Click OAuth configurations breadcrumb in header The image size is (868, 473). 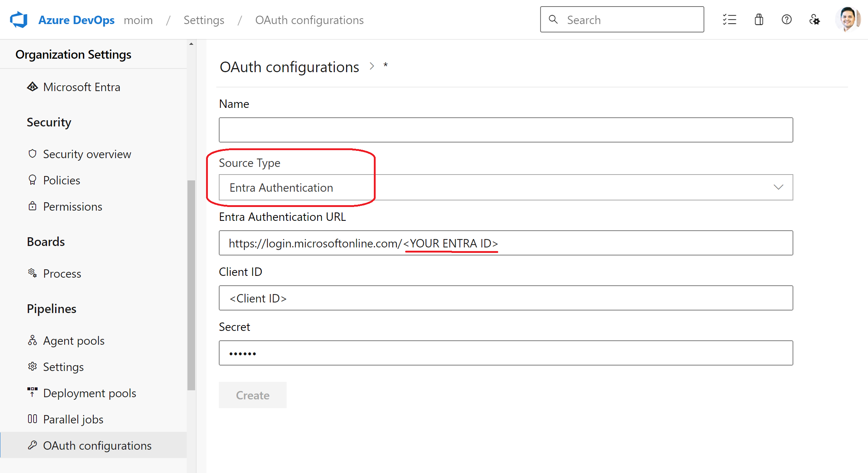pos(309,20)
